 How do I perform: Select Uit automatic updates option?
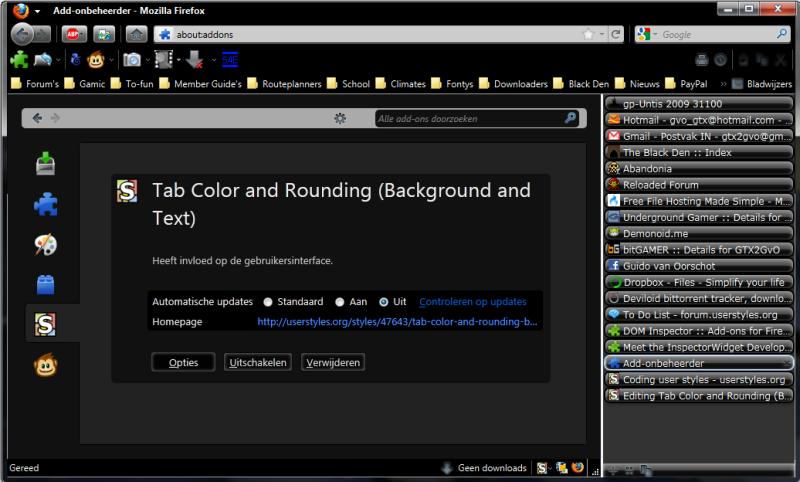[384, 302]
